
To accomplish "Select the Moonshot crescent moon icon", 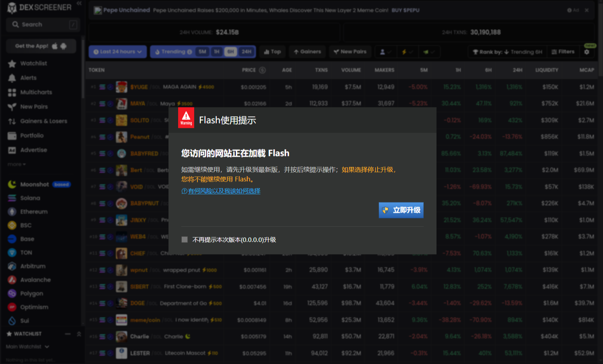I will coord(12,184).
